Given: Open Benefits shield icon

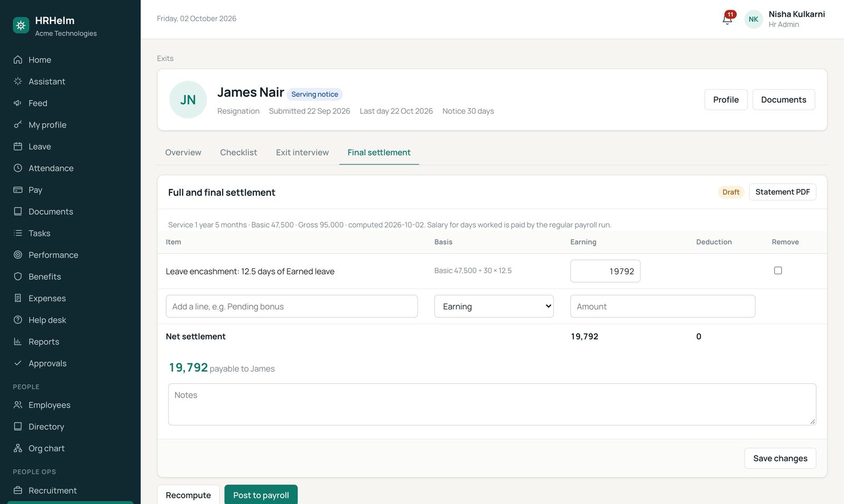Looking at the screenshot, I should (x=18, y=276).
